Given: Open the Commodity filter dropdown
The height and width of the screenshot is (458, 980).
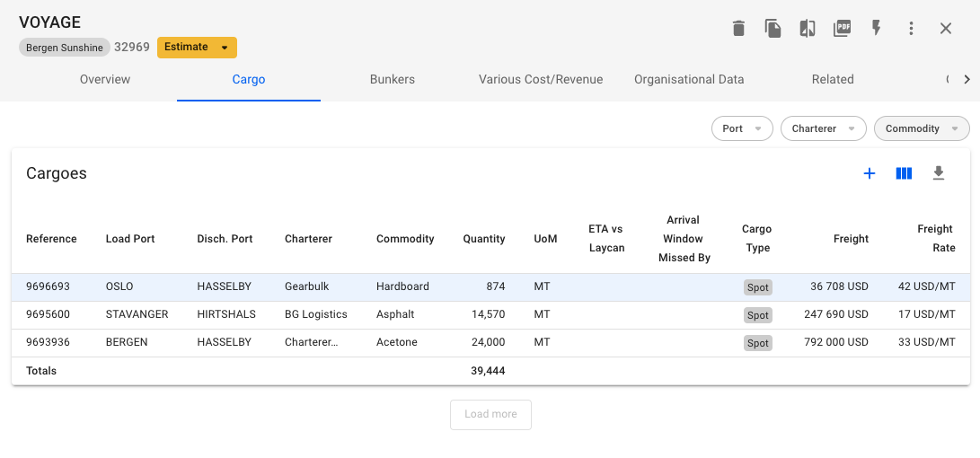Looking at the screenshot, I should (921, 128).
